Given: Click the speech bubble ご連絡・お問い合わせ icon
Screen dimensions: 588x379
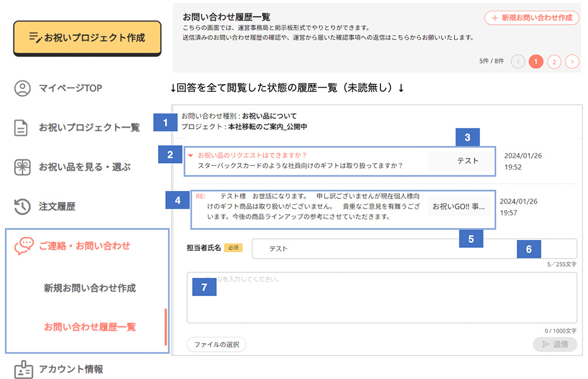Looking at the screenshot, I should (24, 246).
